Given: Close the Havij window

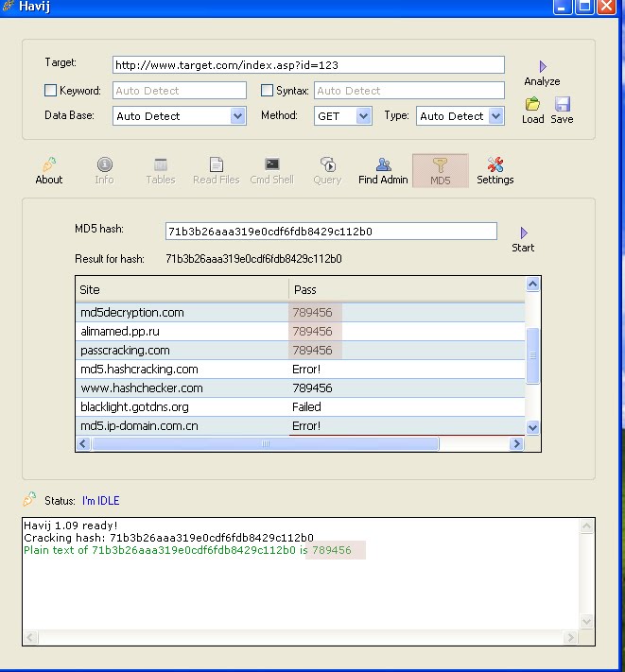Looking at the screenshot, I should pos(606,6).
